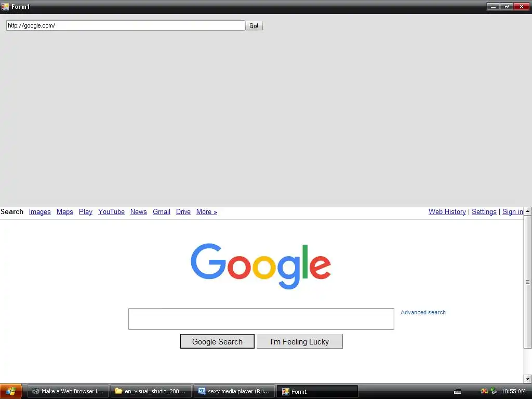This screenshot has width=532, height=399.
Task: Close the Form1 window
Action: (522, 7)
